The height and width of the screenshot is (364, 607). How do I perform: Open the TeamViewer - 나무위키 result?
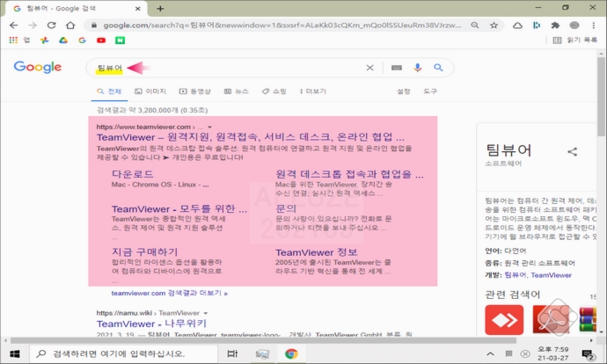pos(151,324)
